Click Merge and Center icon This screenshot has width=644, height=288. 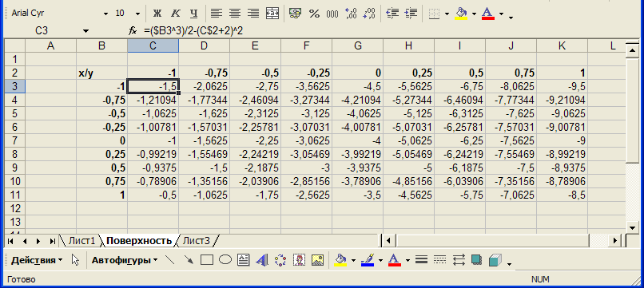272,14
